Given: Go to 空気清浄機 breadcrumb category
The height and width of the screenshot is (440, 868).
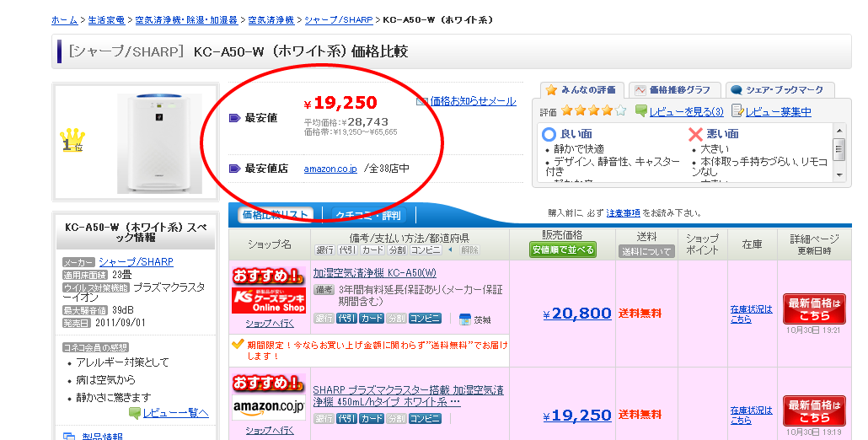Looking at the screenshot, I should 271,20.
